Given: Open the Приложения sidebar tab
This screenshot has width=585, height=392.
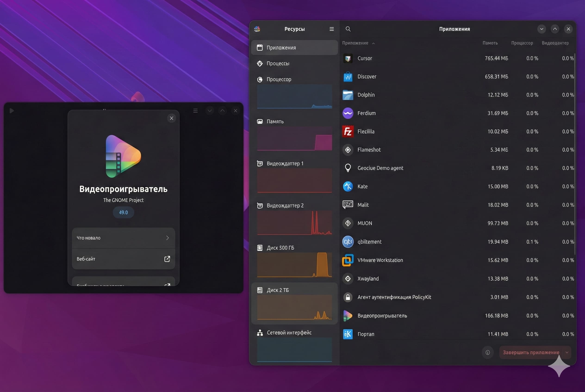Looking at the screenshot, I should tap(294, 48).
